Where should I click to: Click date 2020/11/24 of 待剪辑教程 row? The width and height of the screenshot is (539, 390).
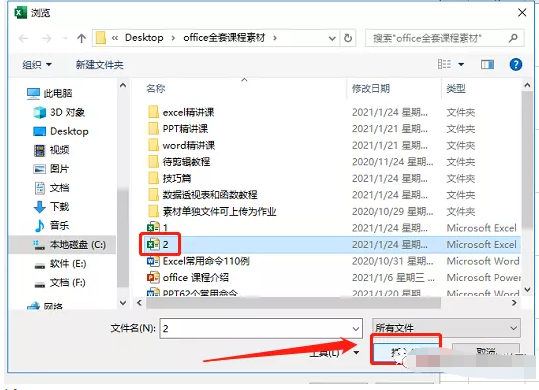tap(392, 162)
